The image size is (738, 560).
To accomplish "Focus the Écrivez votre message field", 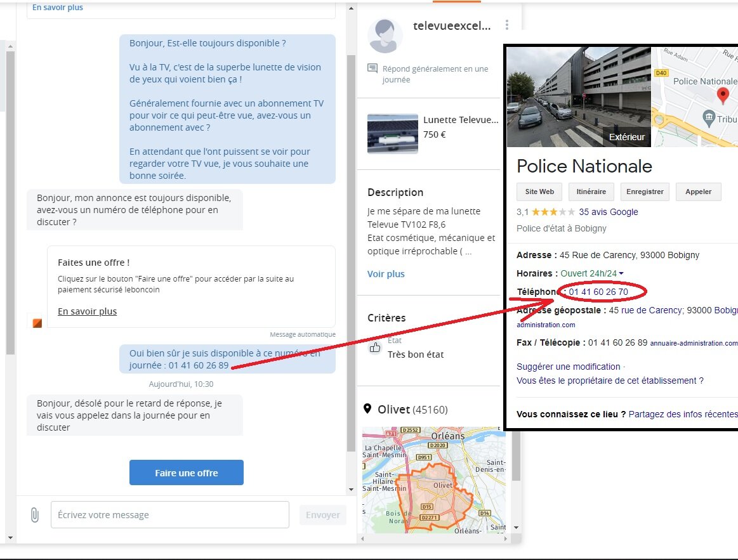I will click(x=170, y=515).
